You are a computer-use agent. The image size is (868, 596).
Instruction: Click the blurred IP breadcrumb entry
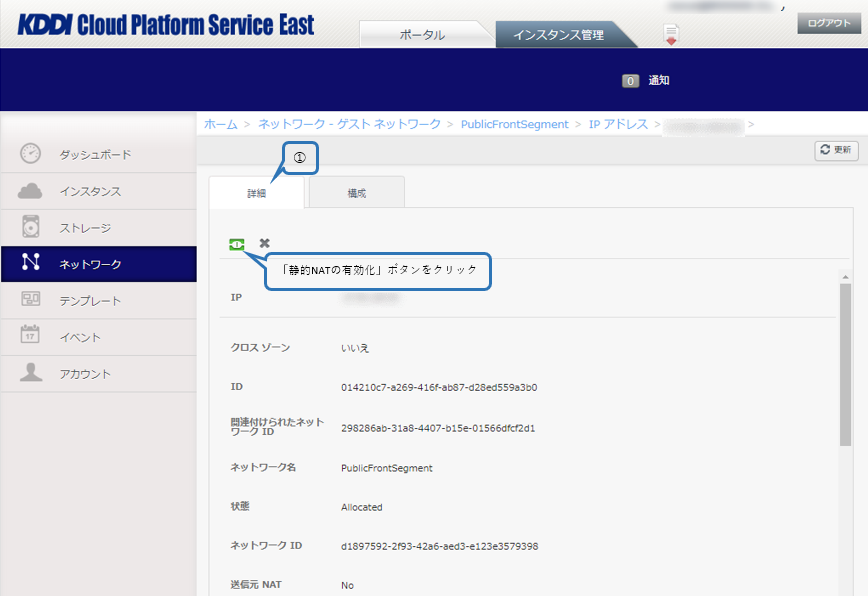point(703,126)
